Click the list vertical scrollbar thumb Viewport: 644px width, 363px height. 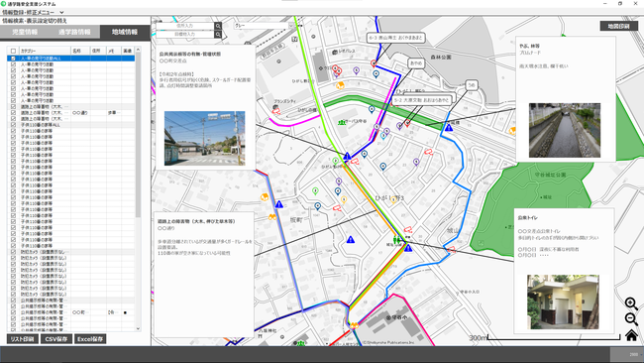point(138,136)
